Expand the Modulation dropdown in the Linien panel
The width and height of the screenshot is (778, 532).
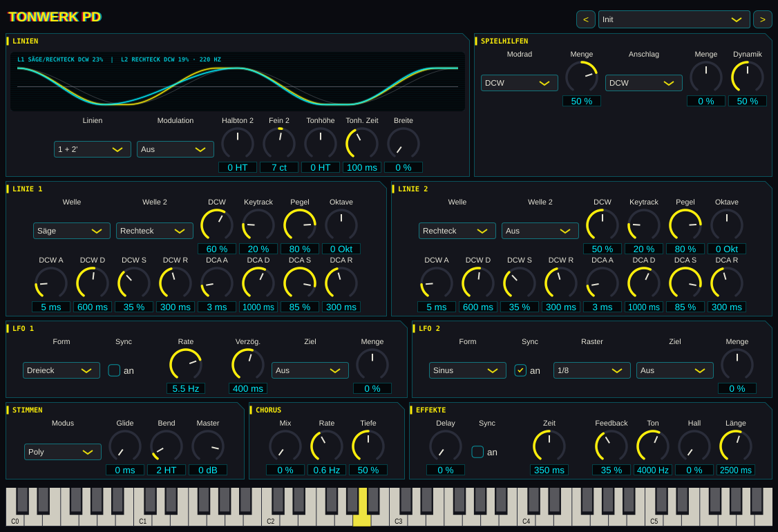[175, 149]
